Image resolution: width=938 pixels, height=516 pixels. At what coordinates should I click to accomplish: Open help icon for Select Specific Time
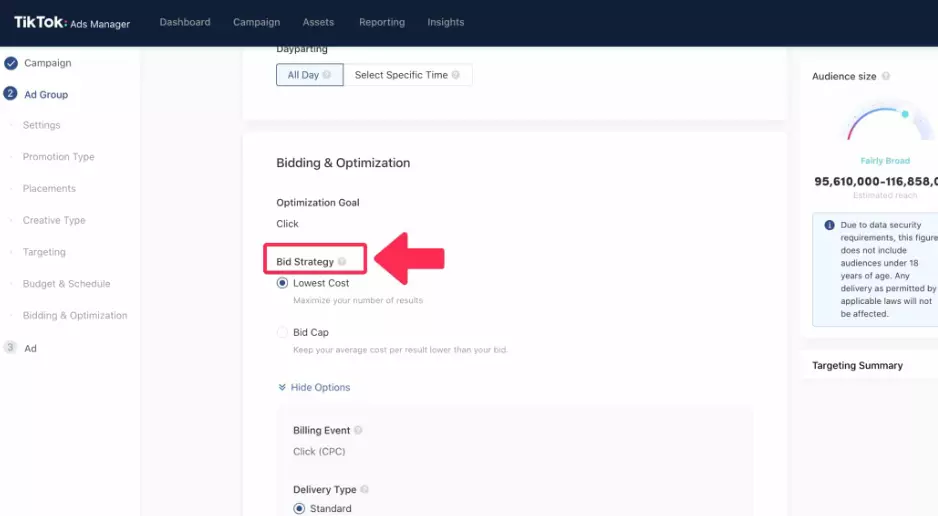click(456, 75)
